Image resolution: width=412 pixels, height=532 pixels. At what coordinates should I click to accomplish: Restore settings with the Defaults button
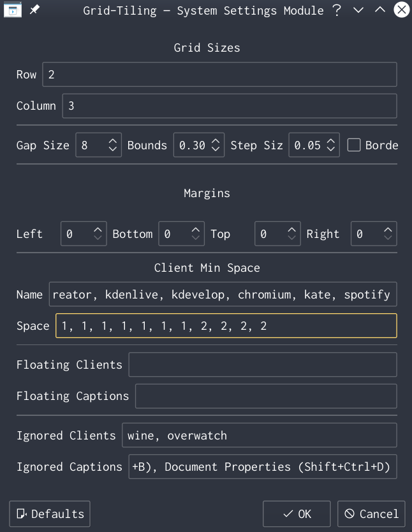50,514
